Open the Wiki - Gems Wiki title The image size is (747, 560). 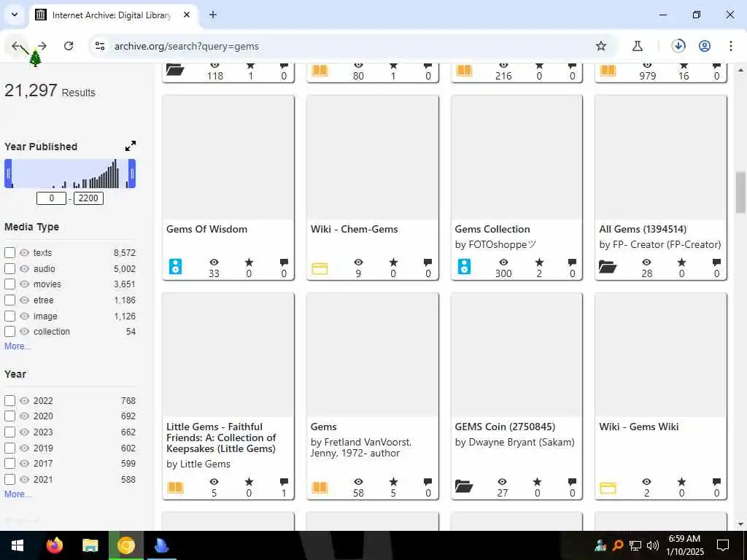tap(639, 427)
